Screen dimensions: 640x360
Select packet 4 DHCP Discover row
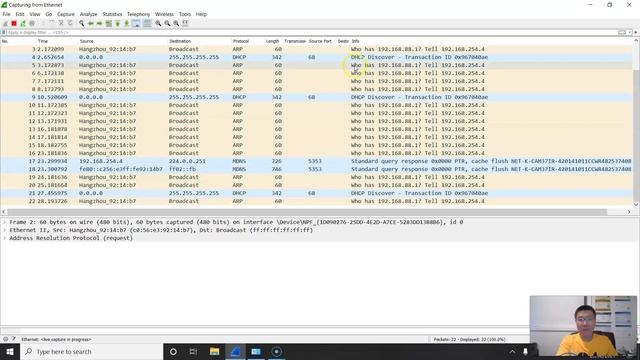[316, 57]
